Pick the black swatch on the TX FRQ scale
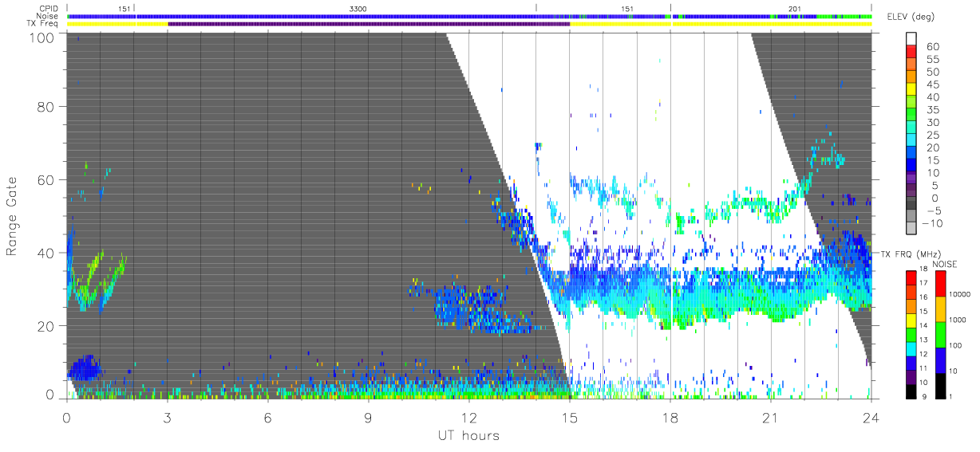This screenshot has width=980, height=452. [911, 390]
